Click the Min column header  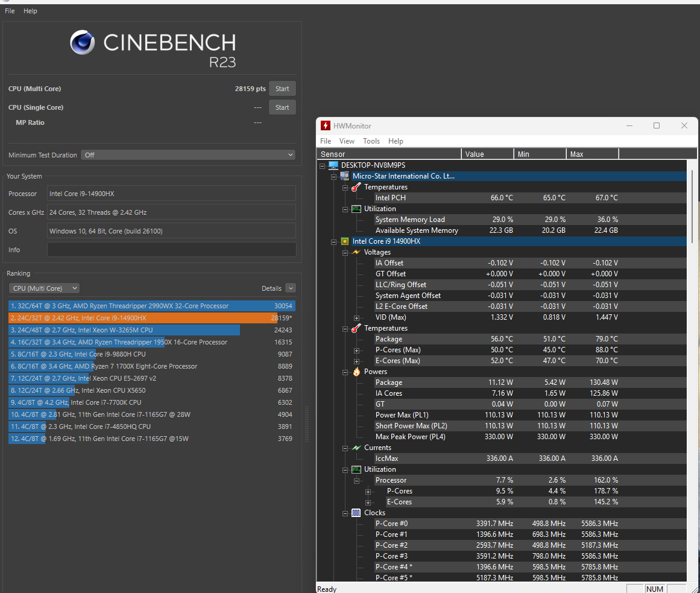click(540, 154)
